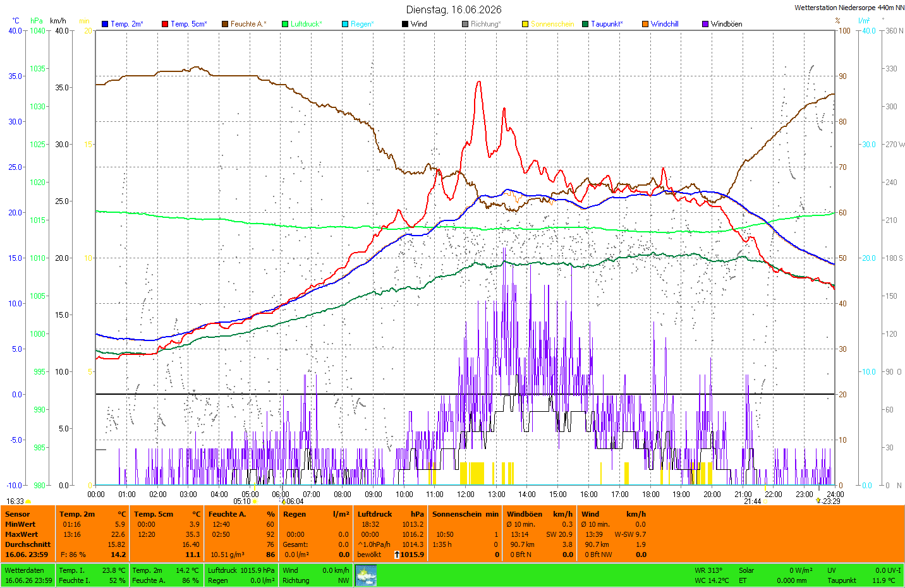Click the orange Windchill legend square
Image resolution: width=905 pixels, height=588 pixels.
coord(645,24)
